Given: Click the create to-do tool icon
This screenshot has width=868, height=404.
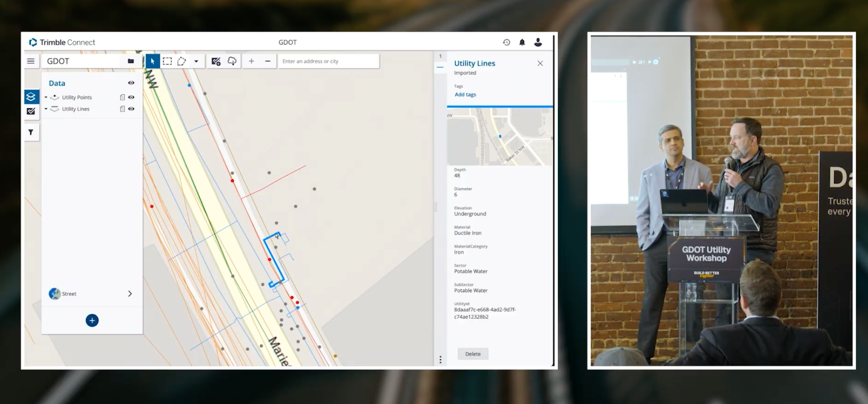Looking at the screenshot, I should point(216,61).
